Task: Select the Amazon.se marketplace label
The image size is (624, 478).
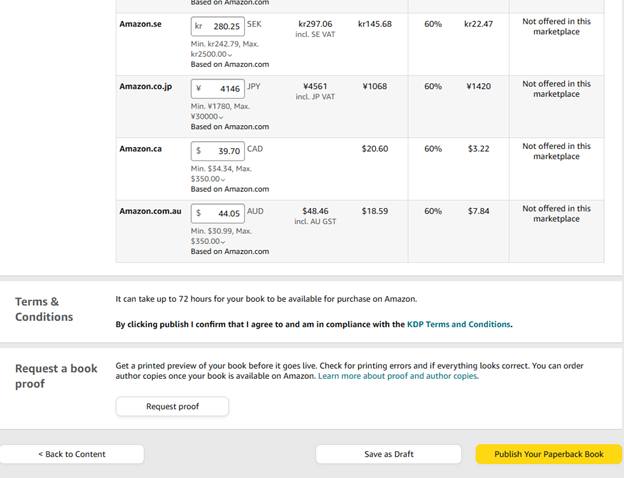Action: [x=140, y=24]
